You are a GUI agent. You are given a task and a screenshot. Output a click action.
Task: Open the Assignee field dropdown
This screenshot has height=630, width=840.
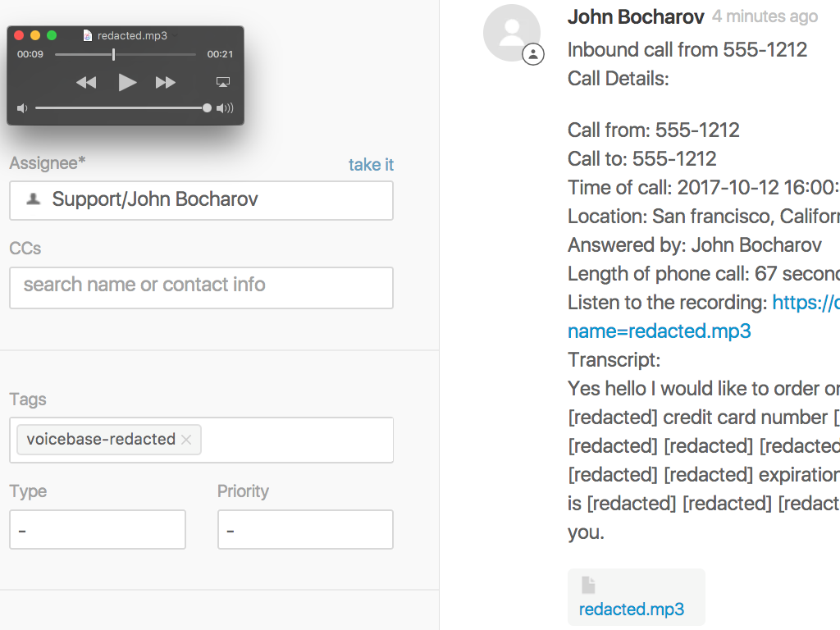click(x=201, y=200)
